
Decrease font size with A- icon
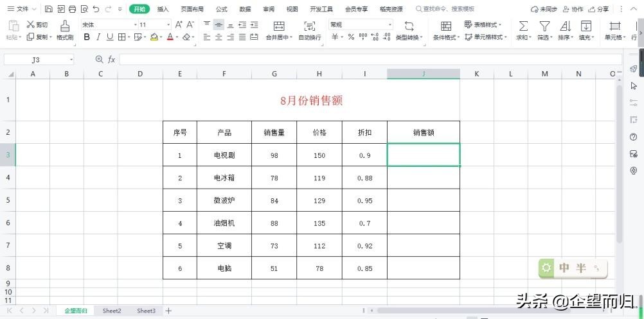(x=190, y=24)
